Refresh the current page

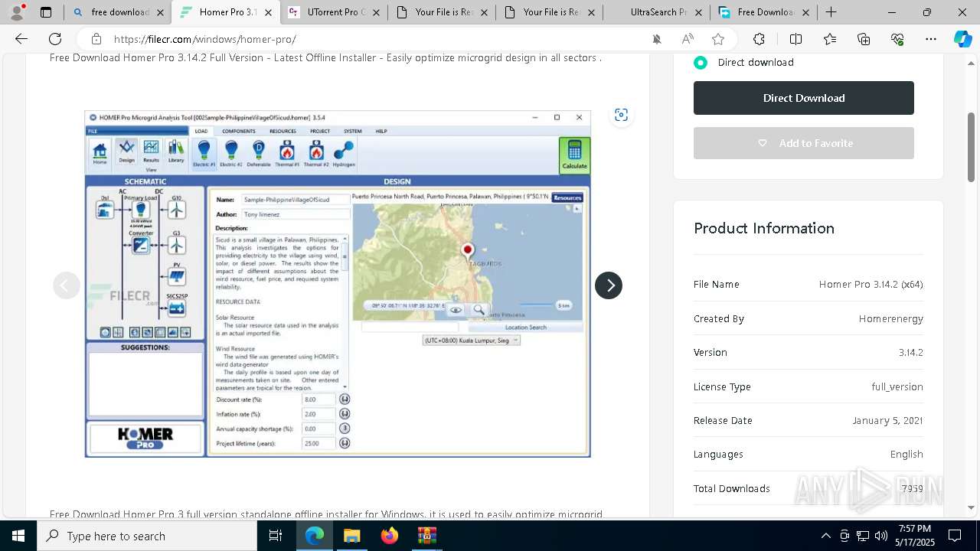(55, 39)
